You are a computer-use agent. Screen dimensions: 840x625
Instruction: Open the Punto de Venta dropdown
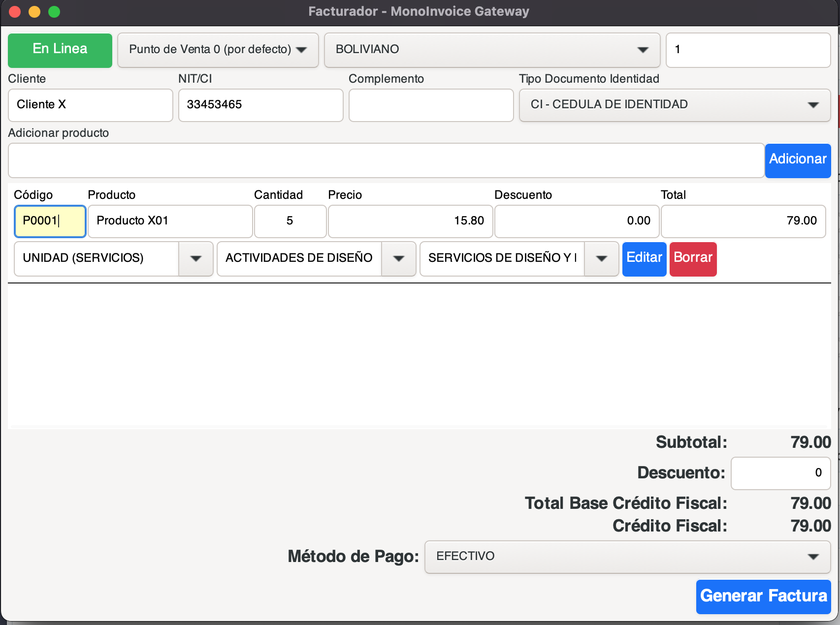[218, 50]
